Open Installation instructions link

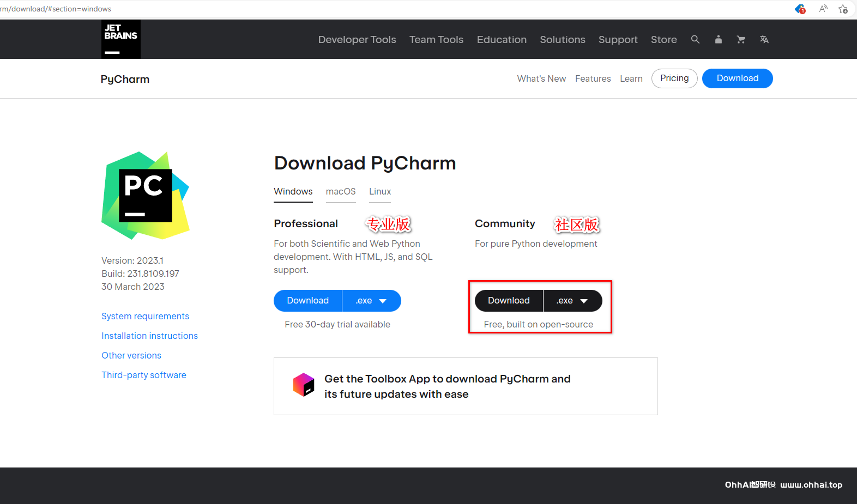[149, 336]
